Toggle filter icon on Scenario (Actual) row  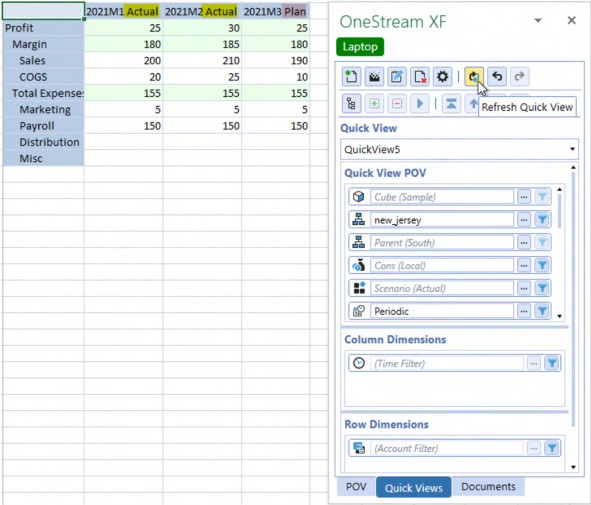[x=542, y=288]
